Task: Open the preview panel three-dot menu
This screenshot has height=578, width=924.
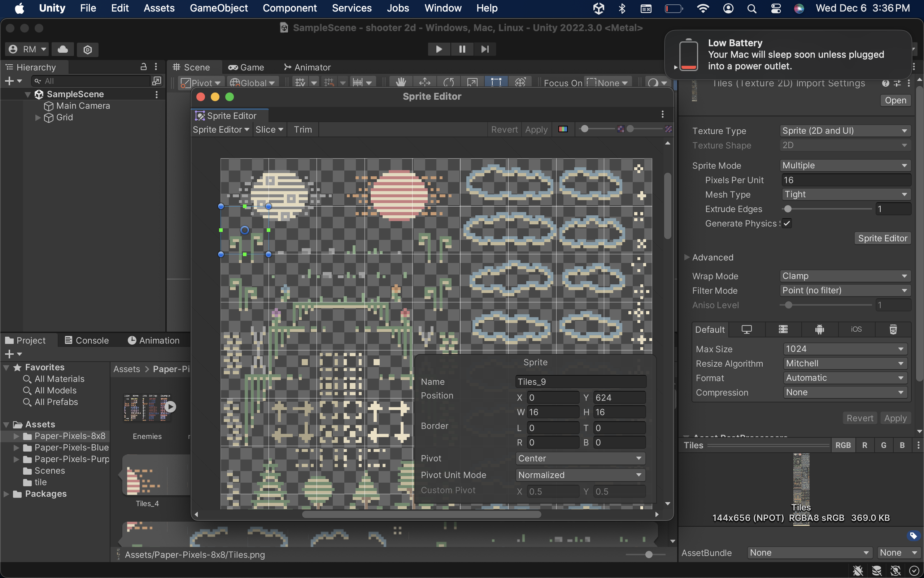Action: pyautogui.click(x=918, y=445)
